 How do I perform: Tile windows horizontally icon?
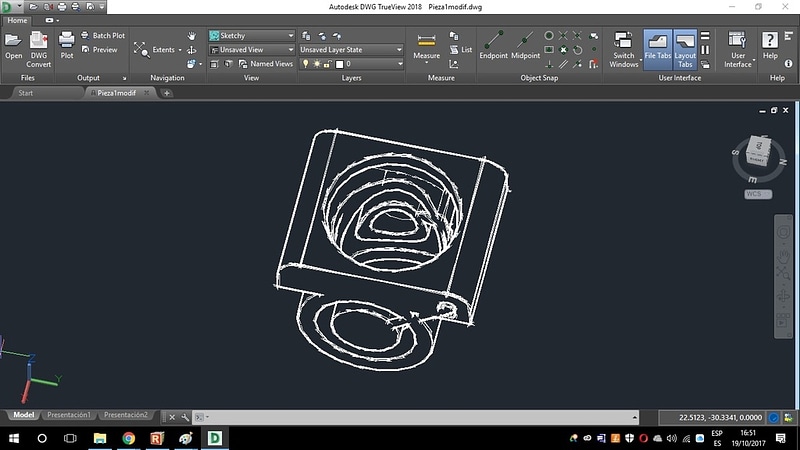[705, 36]
